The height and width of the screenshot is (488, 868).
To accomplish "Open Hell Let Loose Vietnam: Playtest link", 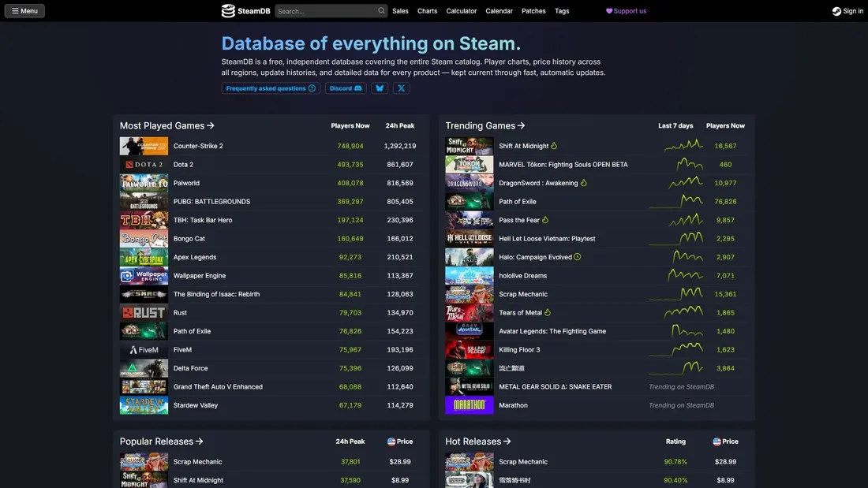I will 547,238.
